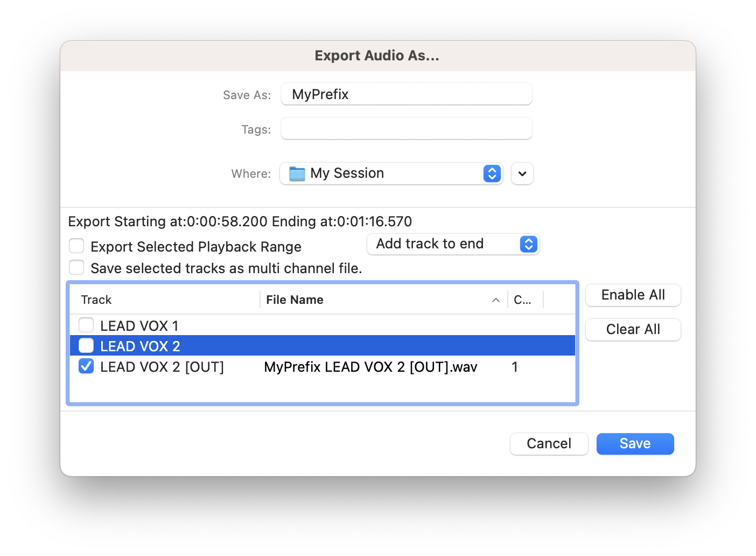Click the Where popup stepper arrows
The width and height of the screenshot is (756, 556).
pos(492,173)
